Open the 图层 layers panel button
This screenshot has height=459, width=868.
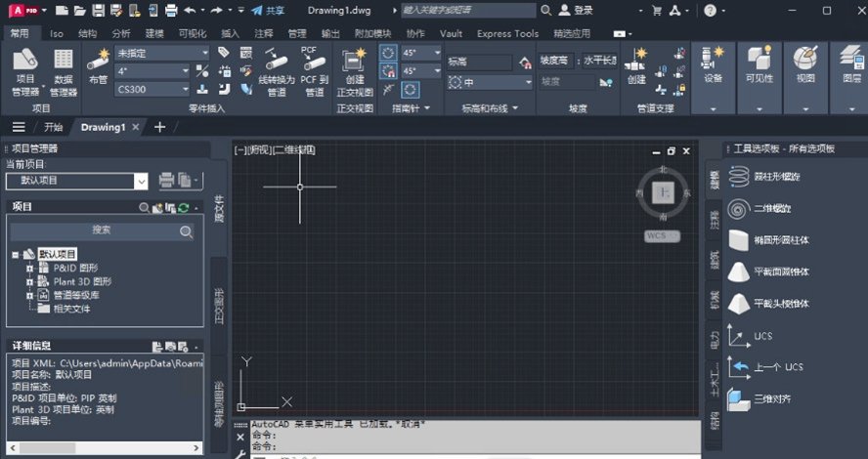(x=851, y=66)
